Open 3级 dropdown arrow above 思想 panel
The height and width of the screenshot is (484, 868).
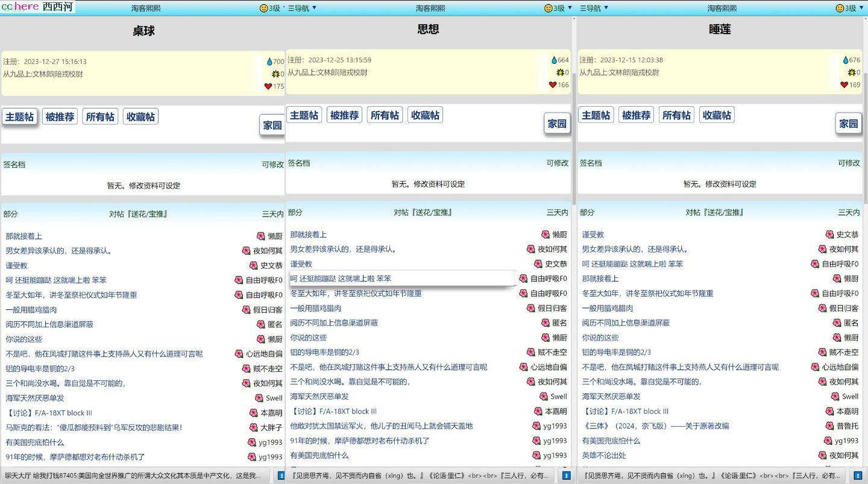[570, 8]
